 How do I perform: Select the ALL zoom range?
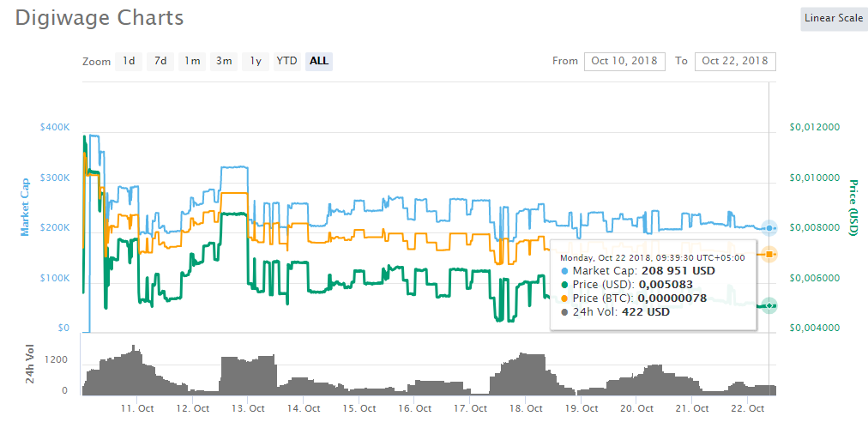[x=319, y=61]
